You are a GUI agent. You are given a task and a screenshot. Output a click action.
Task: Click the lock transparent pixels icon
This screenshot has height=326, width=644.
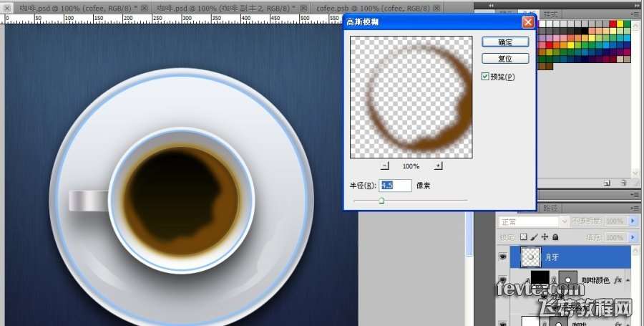pyautogui.click(x=523, y=237)
